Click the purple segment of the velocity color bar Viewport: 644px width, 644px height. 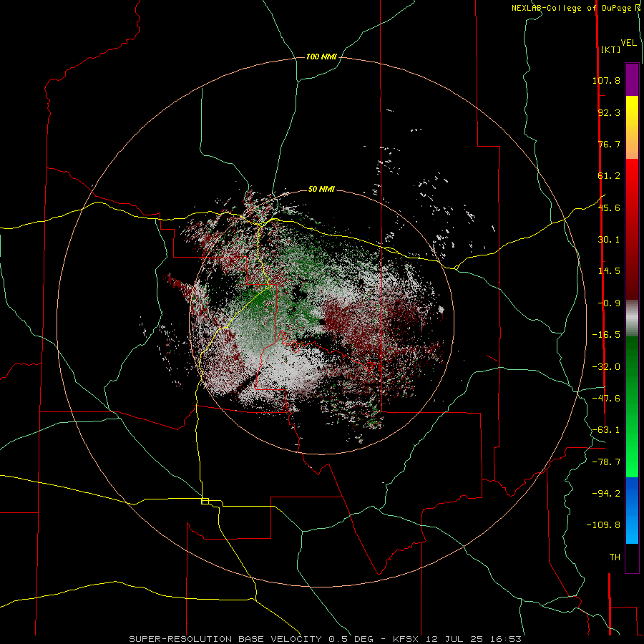click(x=632, y=79)
